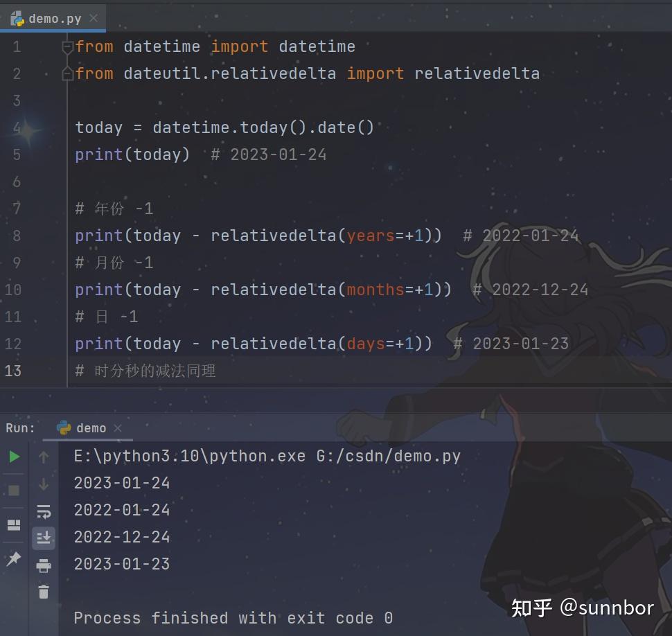
Task: Click the comment '# 2022-12-24' on line 10
Action: (x=530, y=290)
